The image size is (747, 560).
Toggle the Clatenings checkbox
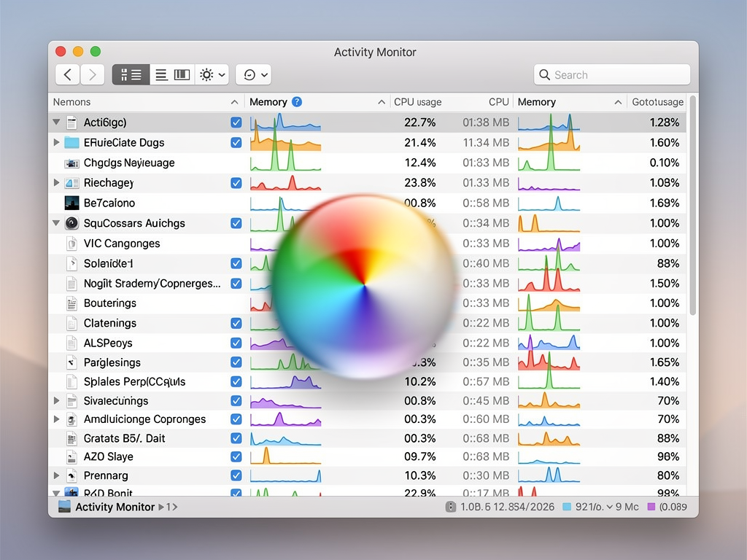coord(236,323)
